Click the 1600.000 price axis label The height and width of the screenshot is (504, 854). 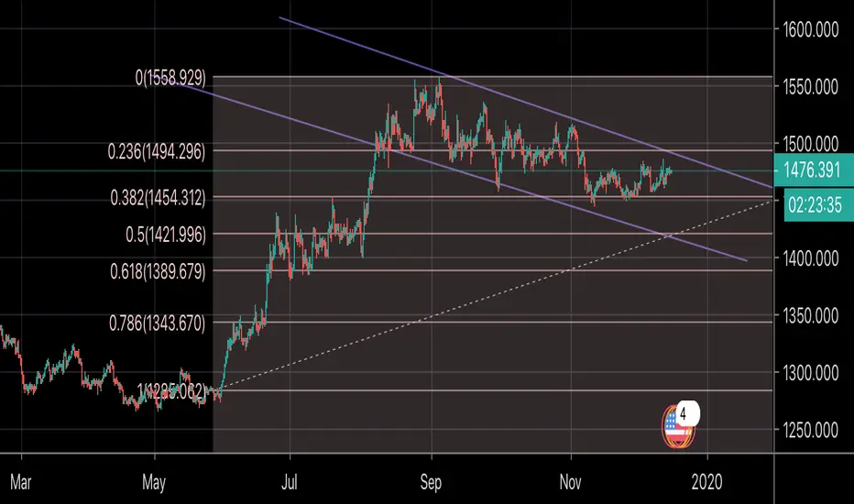coord(810,29)
